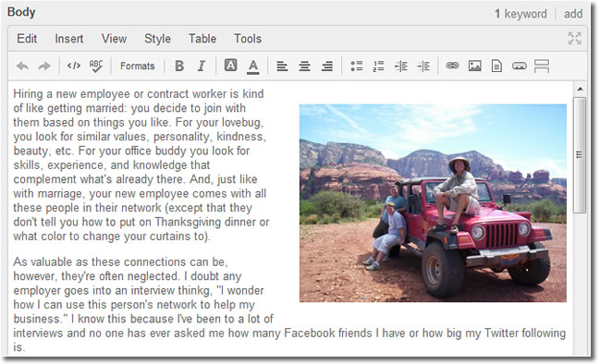This screenshot has height=364, width=600.
Task: Click the add keyword link
Action: tap(573, 14)
